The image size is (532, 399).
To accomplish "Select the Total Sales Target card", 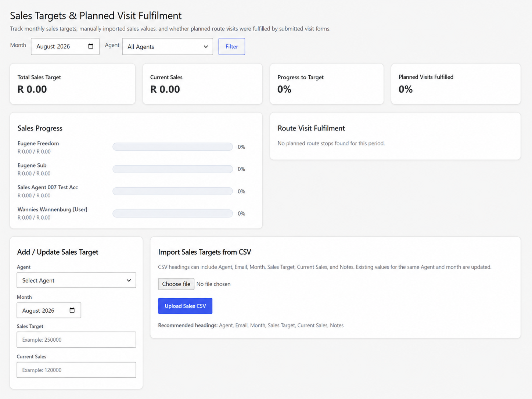I will click(73, 84).
